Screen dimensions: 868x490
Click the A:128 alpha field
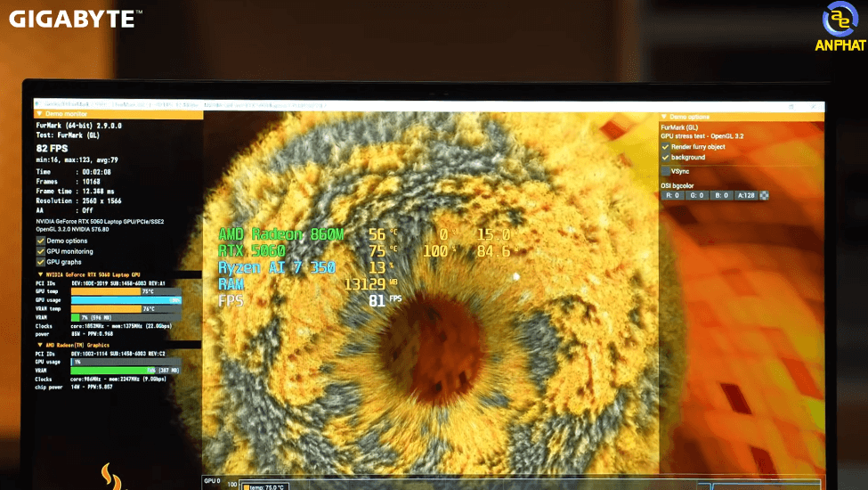point(746,195)
